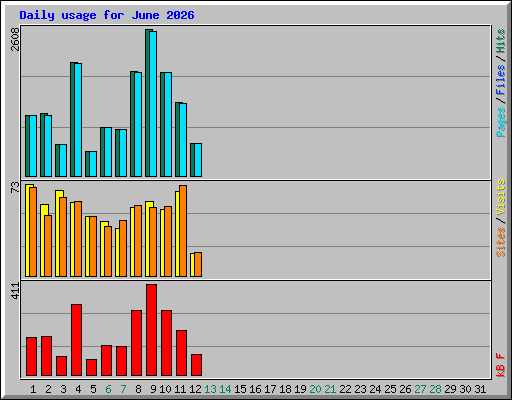Click day label 23 on the axis

[360, 389]
